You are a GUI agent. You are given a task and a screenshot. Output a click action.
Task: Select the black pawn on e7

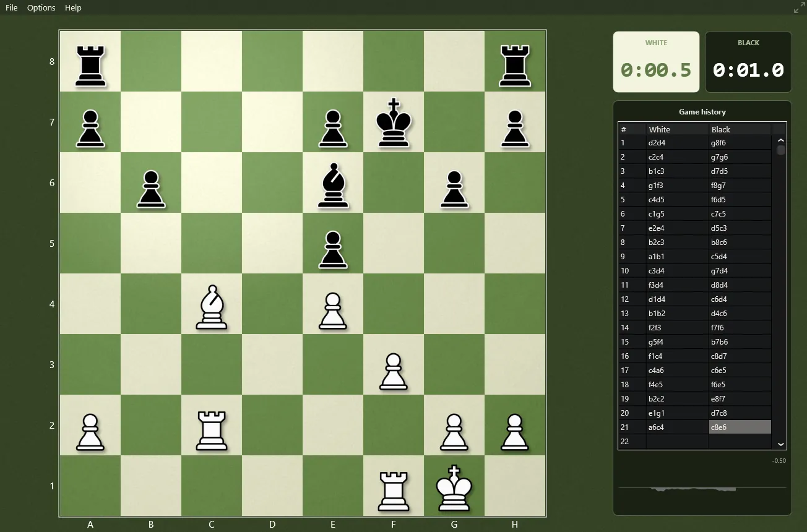click(x=333, y=129)
